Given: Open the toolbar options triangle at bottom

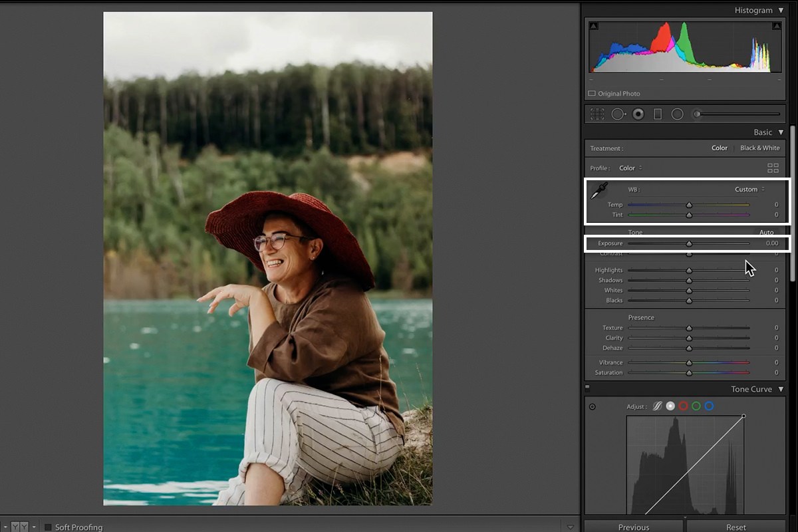Looking at the screenshot, I should click(x=570, y=527).
